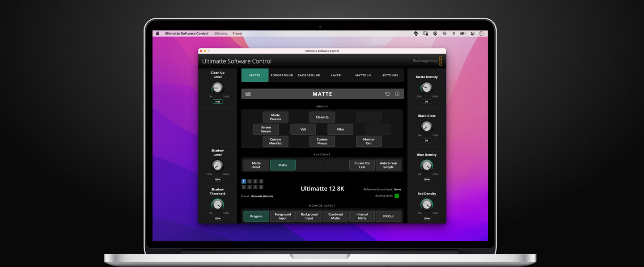Click the Auto Screen Sample button
Screen dimensions: 644x267
388,165
